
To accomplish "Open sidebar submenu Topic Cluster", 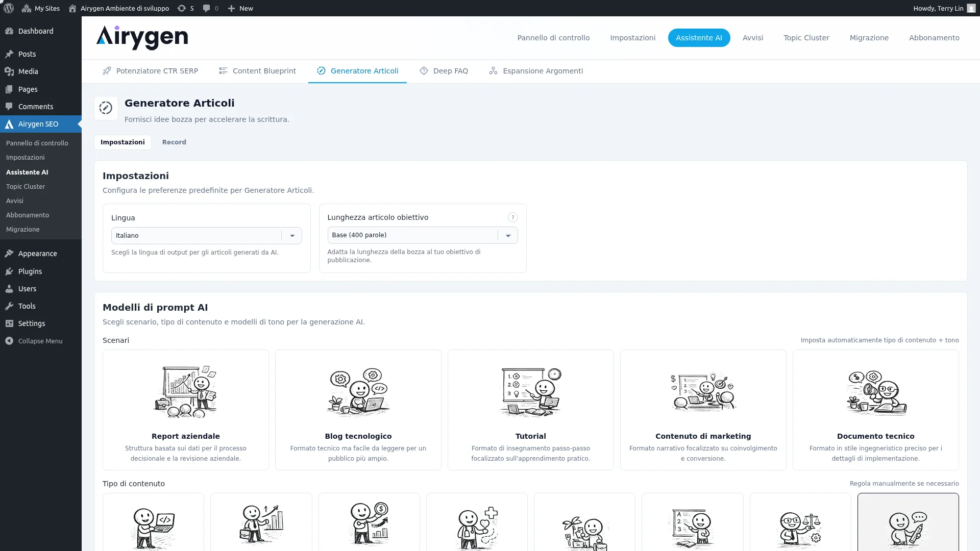I will click(x=26, y=187).
